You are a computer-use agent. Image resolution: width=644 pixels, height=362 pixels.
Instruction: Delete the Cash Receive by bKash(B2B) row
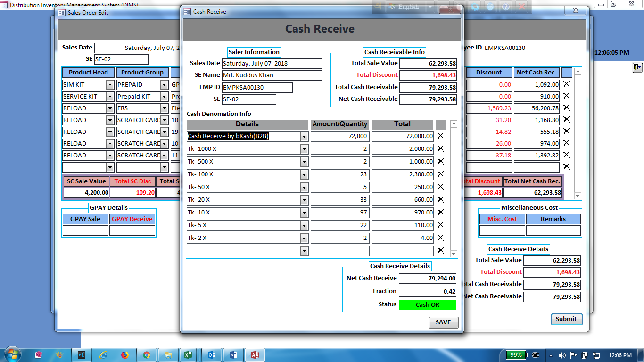440,136
